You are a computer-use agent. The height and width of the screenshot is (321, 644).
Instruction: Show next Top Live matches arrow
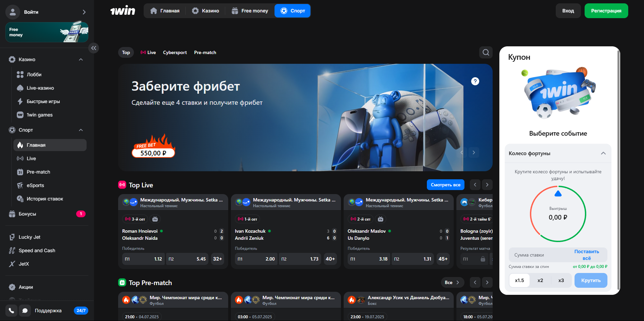(x=487, y=185)
